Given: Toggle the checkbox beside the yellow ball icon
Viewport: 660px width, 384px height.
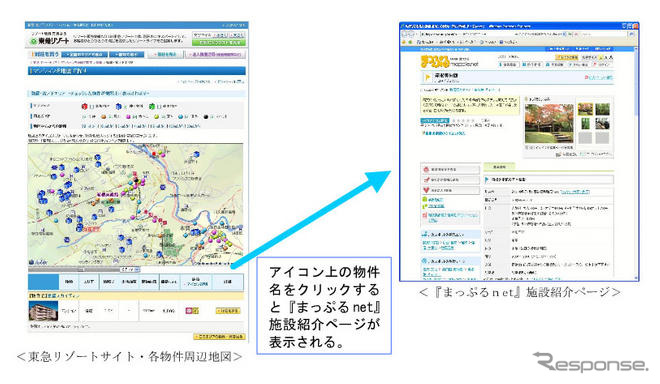Looking at the screenshot, I should [x=163, y=117].
